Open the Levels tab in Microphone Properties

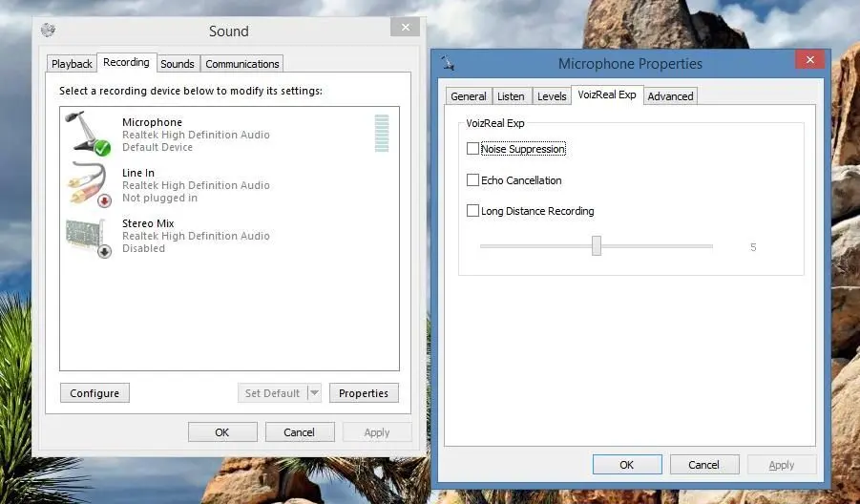[552, 96]
